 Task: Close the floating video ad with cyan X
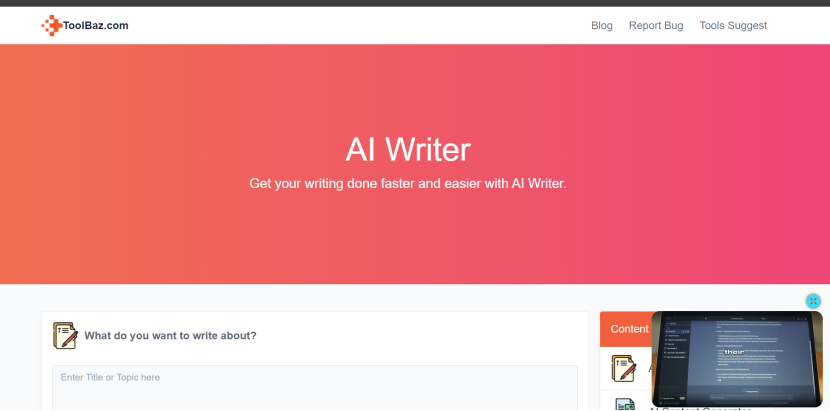(x=813, y=301)
